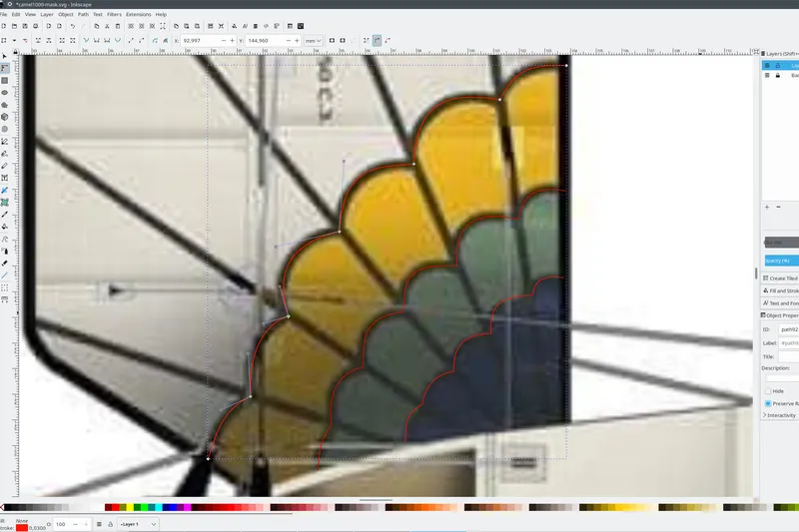
Task: Select the Node editing tool
Action: (5, 68)
